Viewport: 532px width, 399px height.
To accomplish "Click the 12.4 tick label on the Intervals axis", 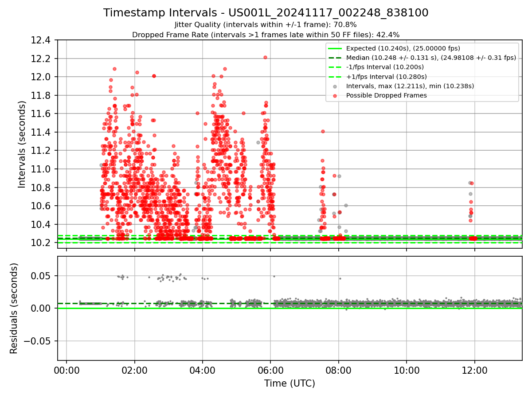I will coord(42,40).
